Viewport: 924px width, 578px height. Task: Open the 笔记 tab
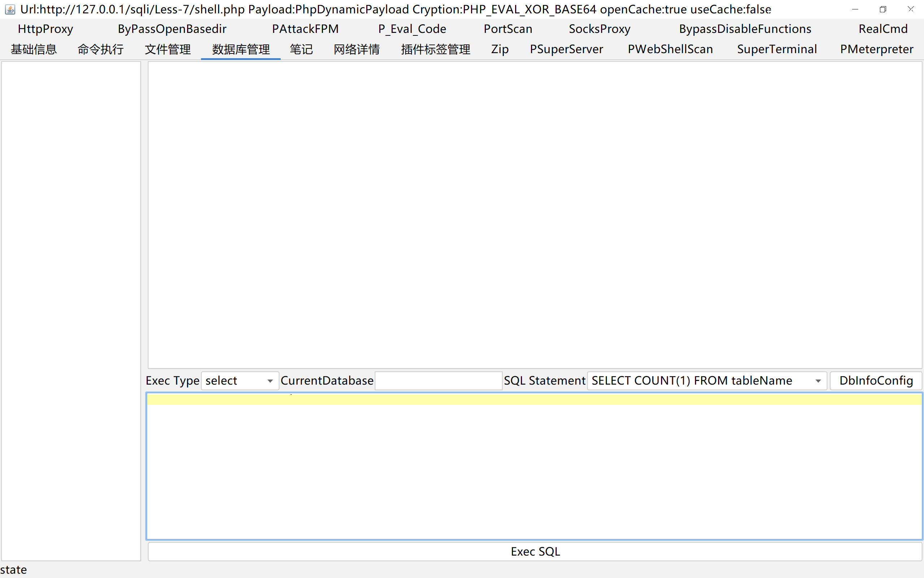301,49
